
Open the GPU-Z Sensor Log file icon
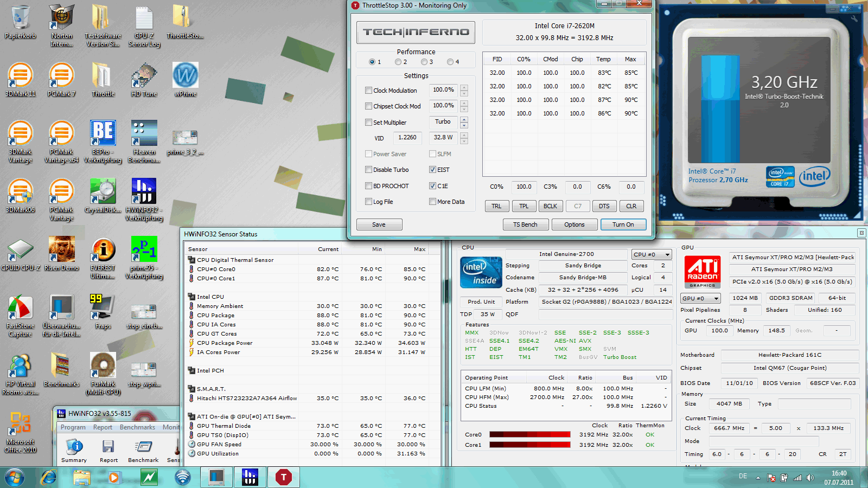(x=144, y=25)
